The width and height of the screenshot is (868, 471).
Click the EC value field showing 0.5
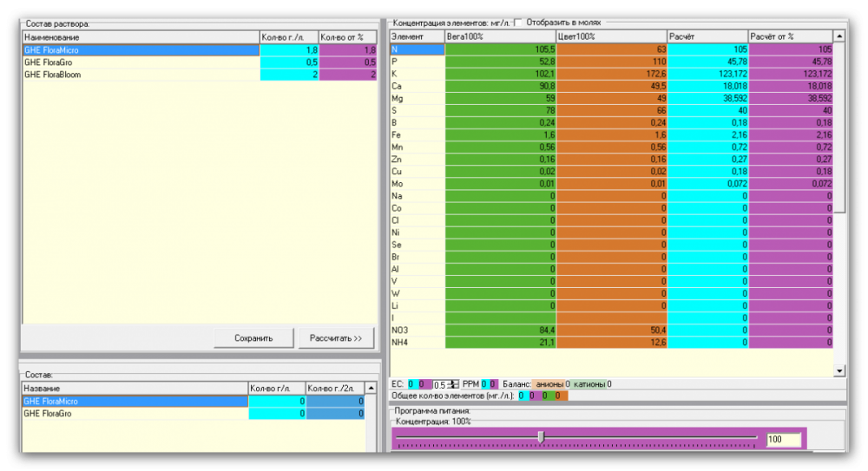pos(440,384)
